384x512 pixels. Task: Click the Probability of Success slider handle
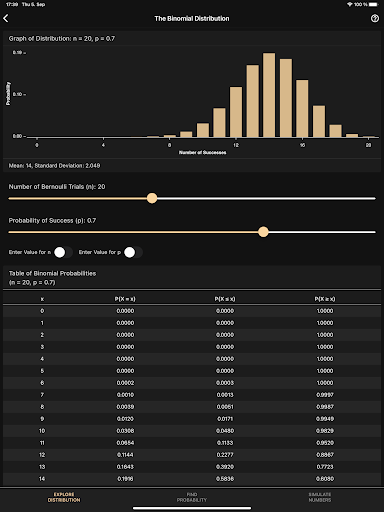pyautogui.click(x=263, y=232)
